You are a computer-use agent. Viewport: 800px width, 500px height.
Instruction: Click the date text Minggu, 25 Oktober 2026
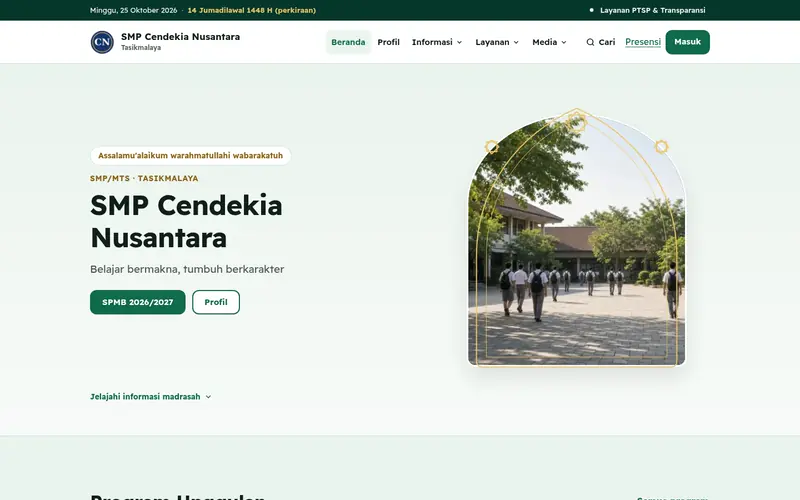pyautogui.click(x=134, y=10)
